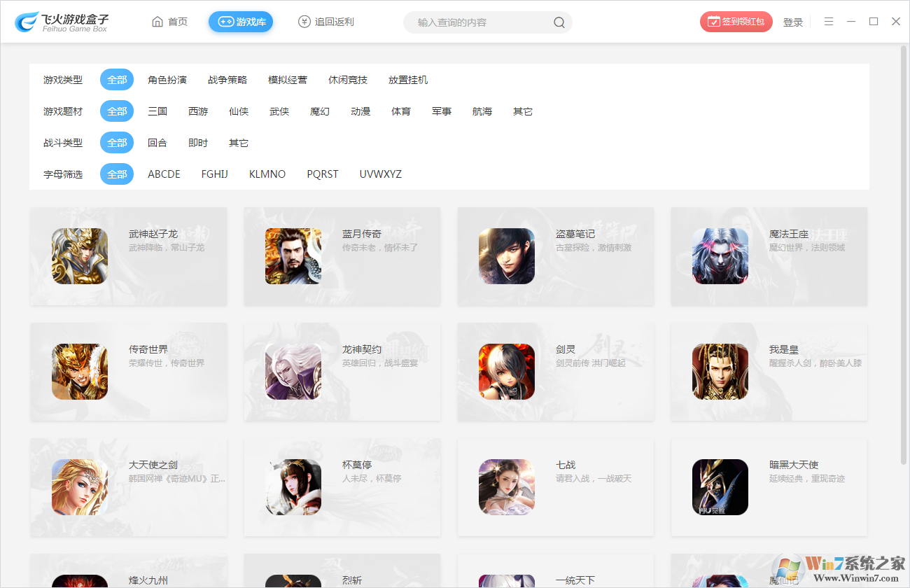Click the 蓝月传奇 game title
Screen dimensions: 910x588
(x=362, y=234)
